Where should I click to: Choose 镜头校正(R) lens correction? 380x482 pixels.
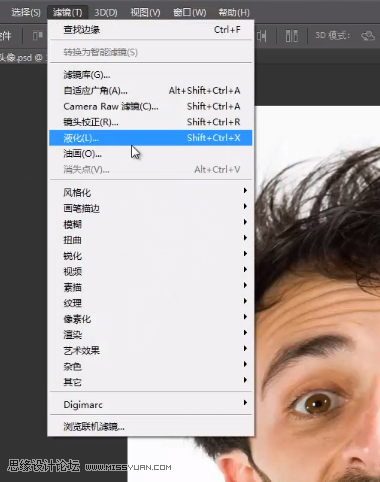point(151,122)
